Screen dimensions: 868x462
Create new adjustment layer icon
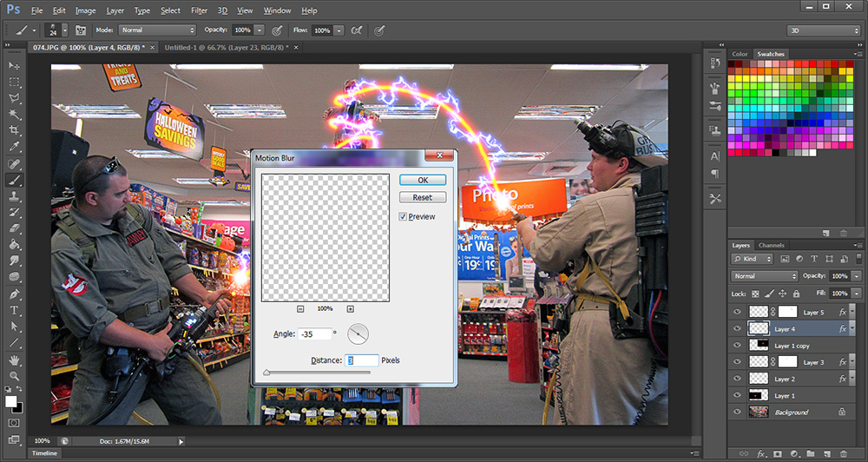[x=794, y=453]
